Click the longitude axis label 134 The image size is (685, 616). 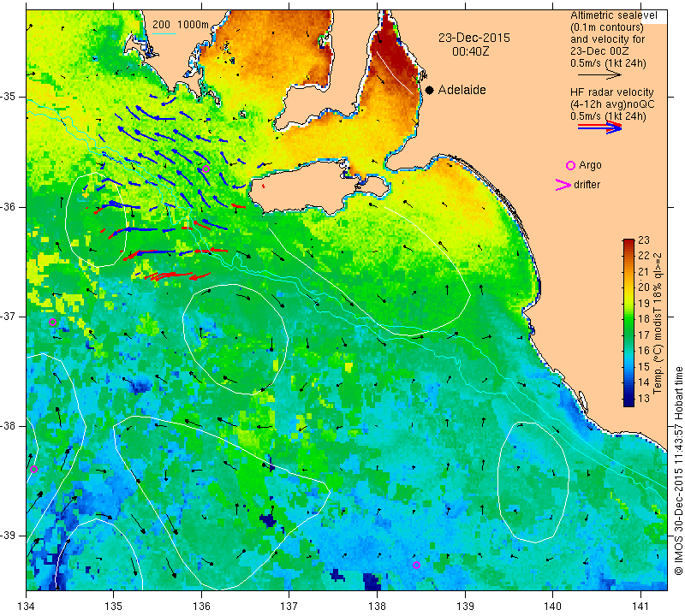27,606
